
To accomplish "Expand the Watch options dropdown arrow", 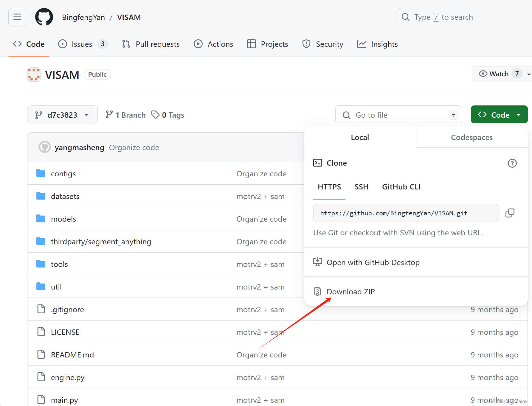I will 529,74.
